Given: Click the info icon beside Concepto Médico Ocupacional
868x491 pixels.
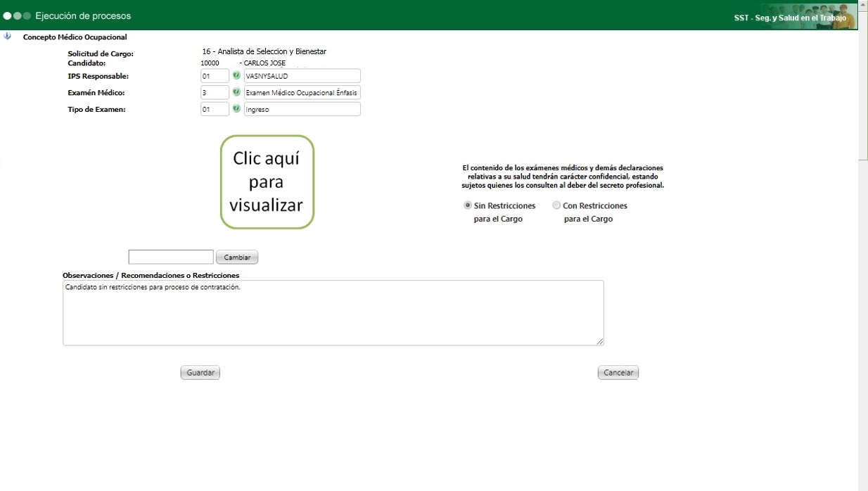Looking at the screenshot, I should pyautogui.click(x=7, y=37).
